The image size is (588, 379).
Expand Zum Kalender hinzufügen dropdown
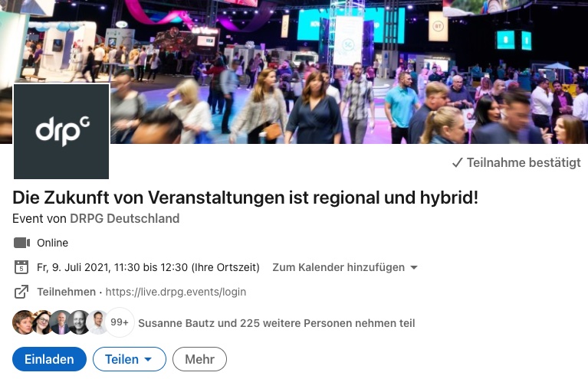(x=345, y=267)
